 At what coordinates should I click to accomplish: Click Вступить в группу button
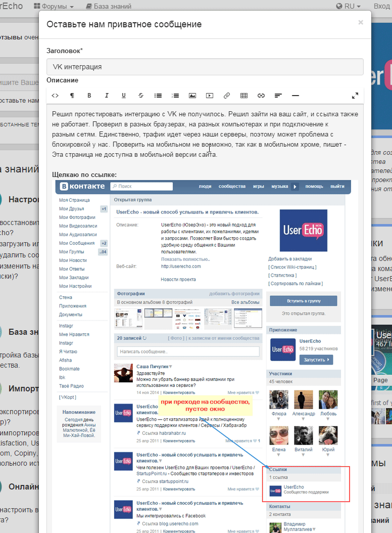[304, 301]
